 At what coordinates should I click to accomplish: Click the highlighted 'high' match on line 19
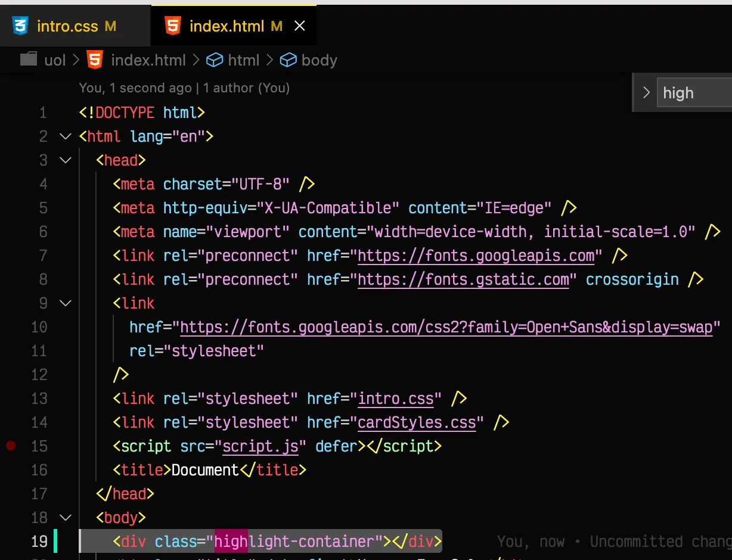coord(231,542)
